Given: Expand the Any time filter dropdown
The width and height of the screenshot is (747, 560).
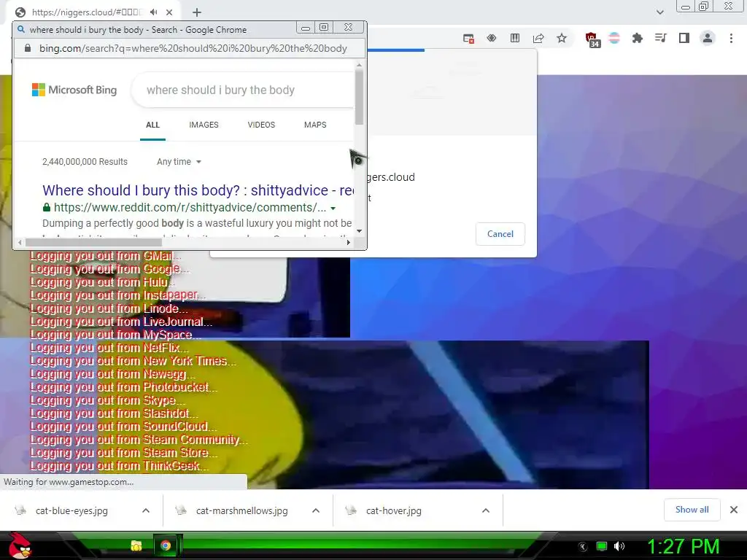Looking at the screenshot, I should coord(179,162).
